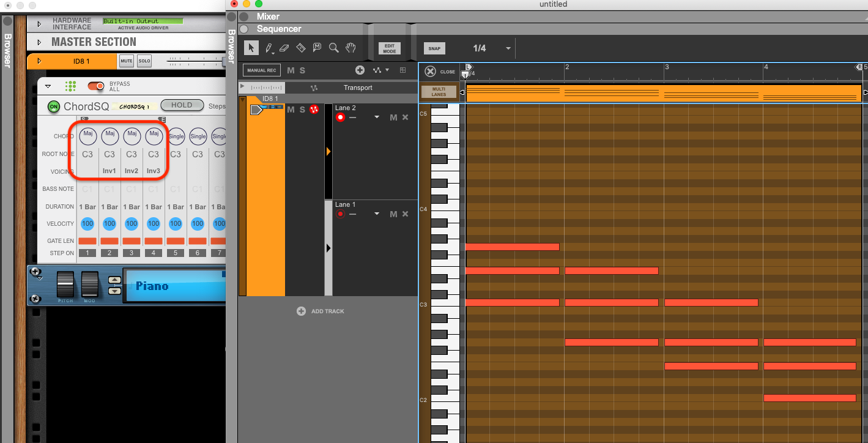The image size is (868, 443).
Task: Collapse the Mixer panel header
Action: coord(244,17)
